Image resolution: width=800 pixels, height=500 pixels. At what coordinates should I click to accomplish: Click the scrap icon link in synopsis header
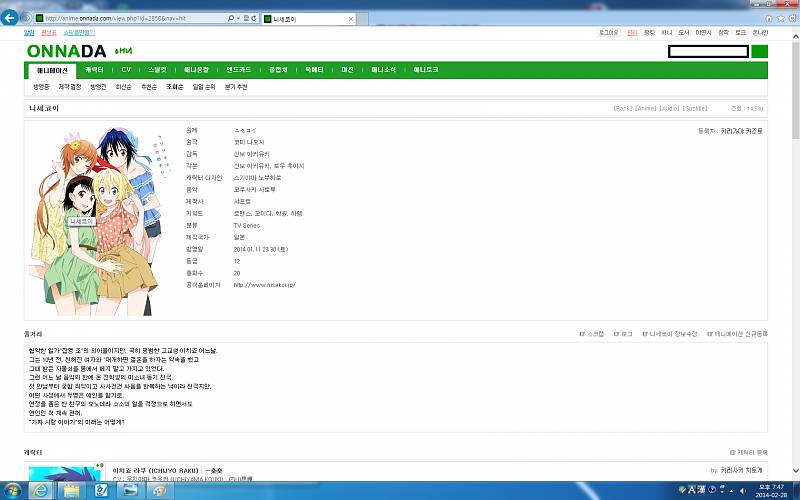click(x=593, y=333)
